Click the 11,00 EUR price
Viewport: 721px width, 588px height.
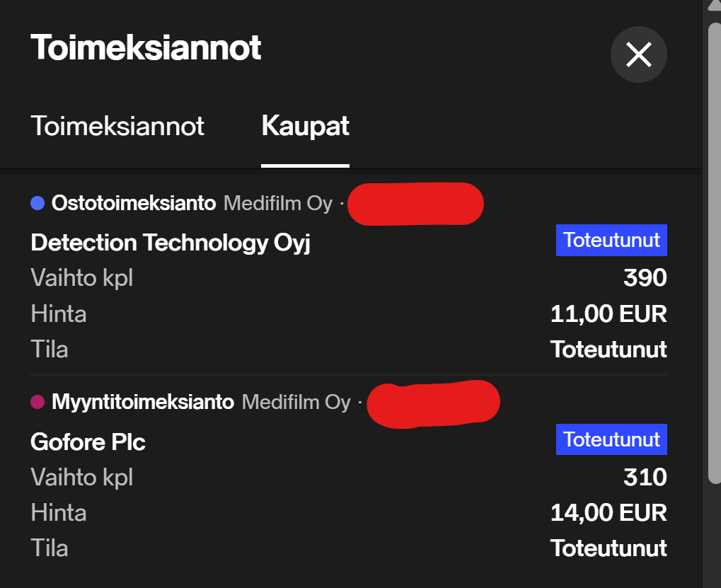(608, 313)
